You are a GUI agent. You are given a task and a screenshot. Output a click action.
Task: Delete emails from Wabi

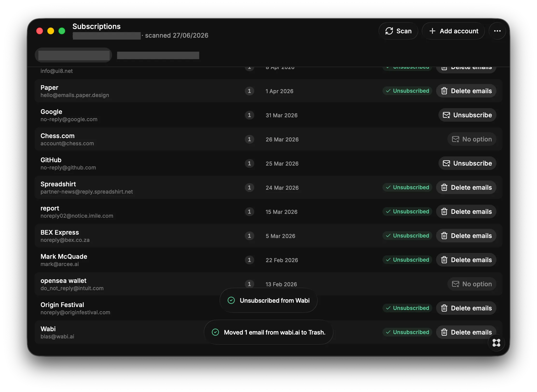pyautogui.click(x=466, y=332)
